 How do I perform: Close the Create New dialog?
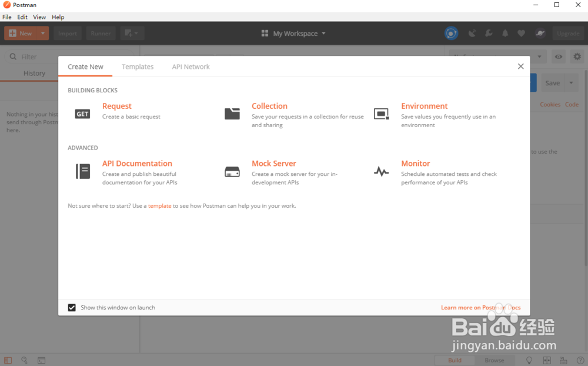520,66
